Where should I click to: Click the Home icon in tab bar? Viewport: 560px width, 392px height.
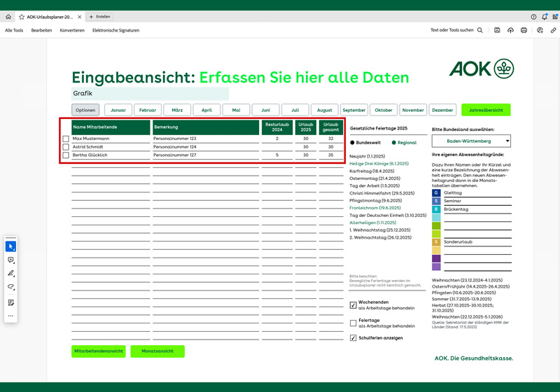[x=8, y=17]
